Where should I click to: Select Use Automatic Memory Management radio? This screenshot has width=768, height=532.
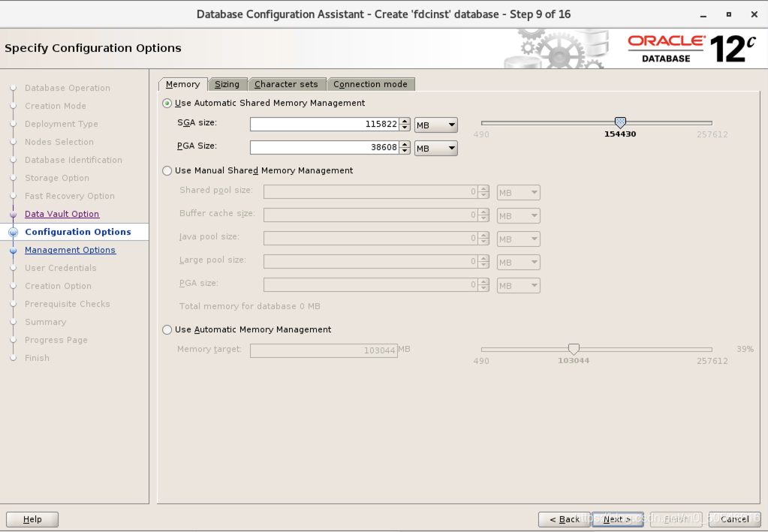click(167, 330)
